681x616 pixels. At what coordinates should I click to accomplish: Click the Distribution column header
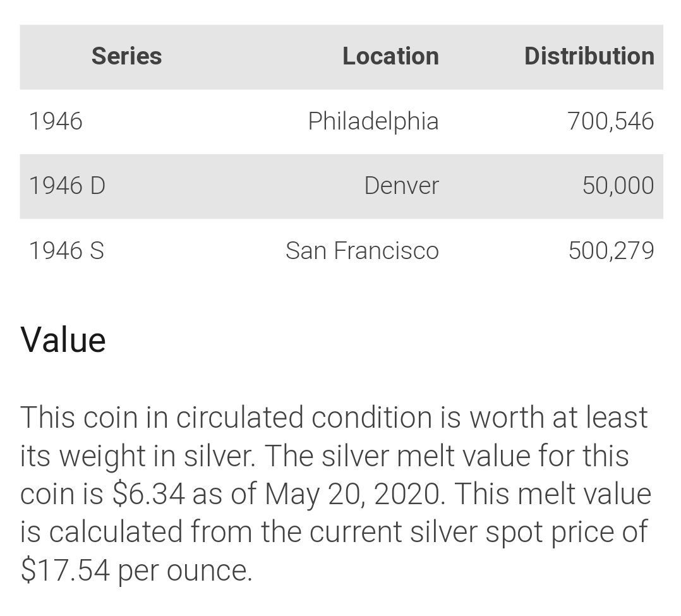[589, 56]
